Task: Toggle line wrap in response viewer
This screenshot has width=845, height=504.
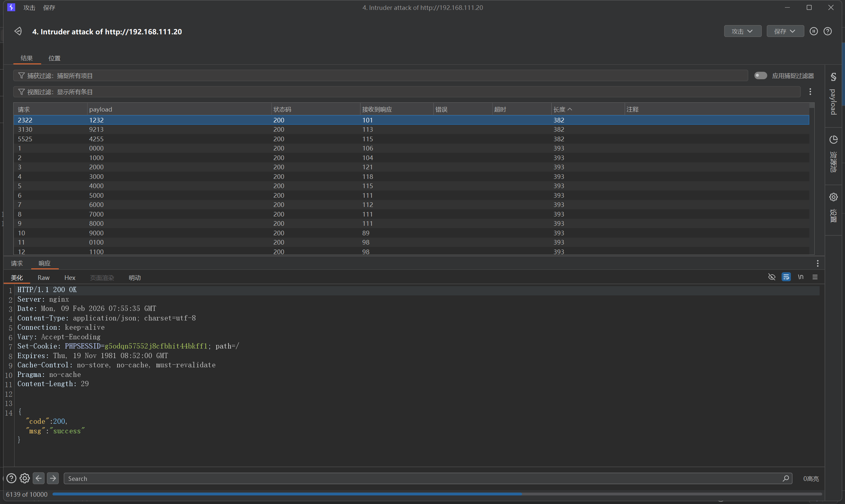Action: click(x=786, y=277)
